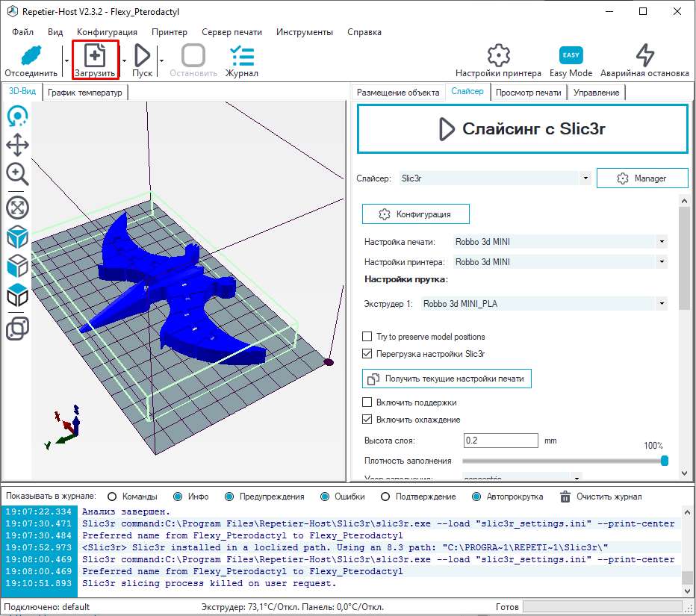
Task: Click the 'Анализ завершен.' log entry
Action: point(126,511)
